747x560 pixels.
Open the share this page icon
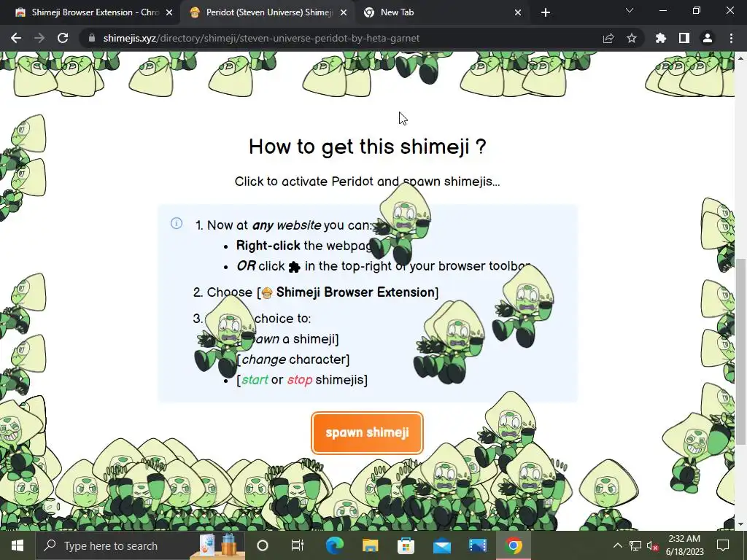tap(608, 38)
